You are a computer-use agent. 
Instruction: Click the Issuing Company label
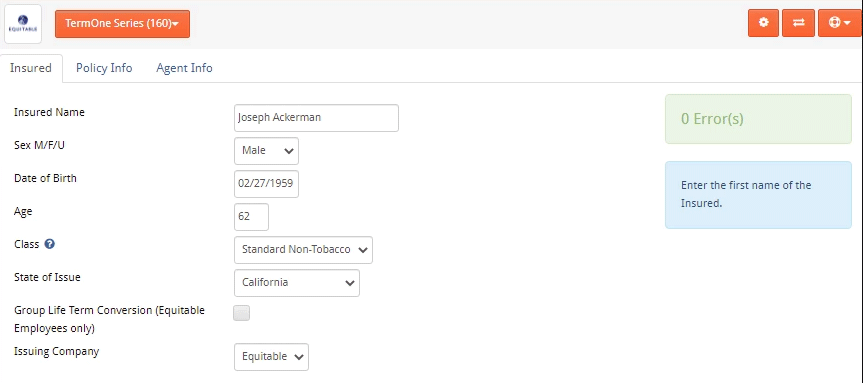tap(56, 352)
